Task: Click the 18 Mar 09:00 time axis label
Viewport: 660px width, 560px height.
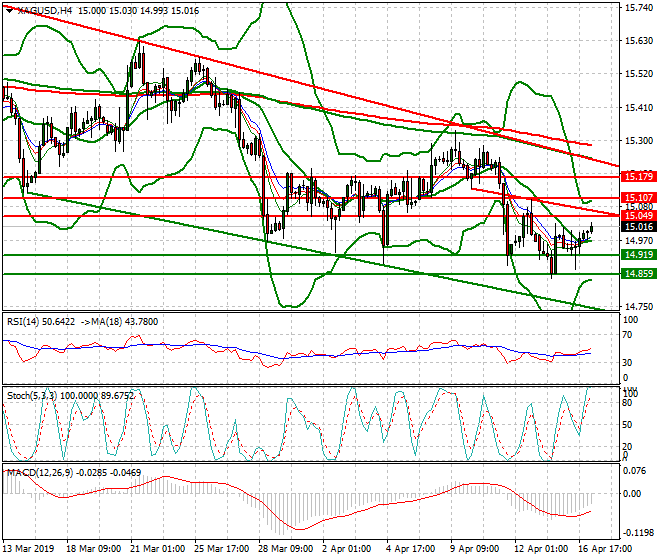Action: (94, 549)
